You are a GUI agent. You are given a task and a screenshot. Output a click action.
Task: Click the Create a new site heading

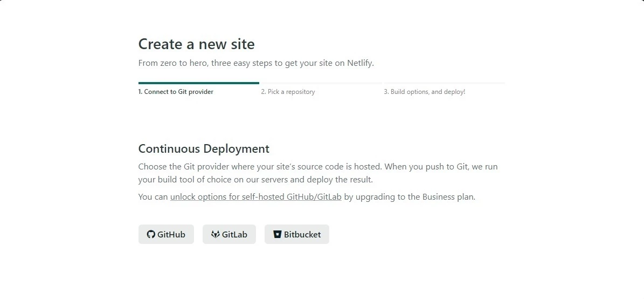click(x=196, y=44)
